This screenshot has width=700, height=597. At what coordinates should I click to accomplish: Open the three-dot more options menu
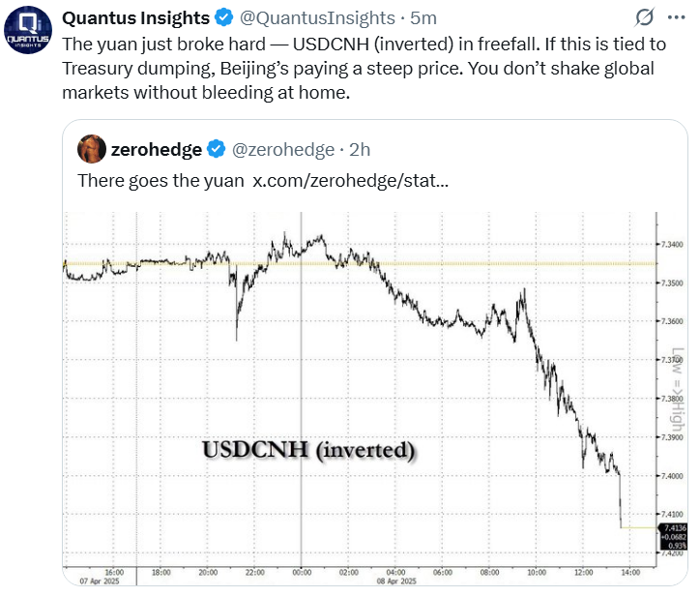tap(676, 17)
